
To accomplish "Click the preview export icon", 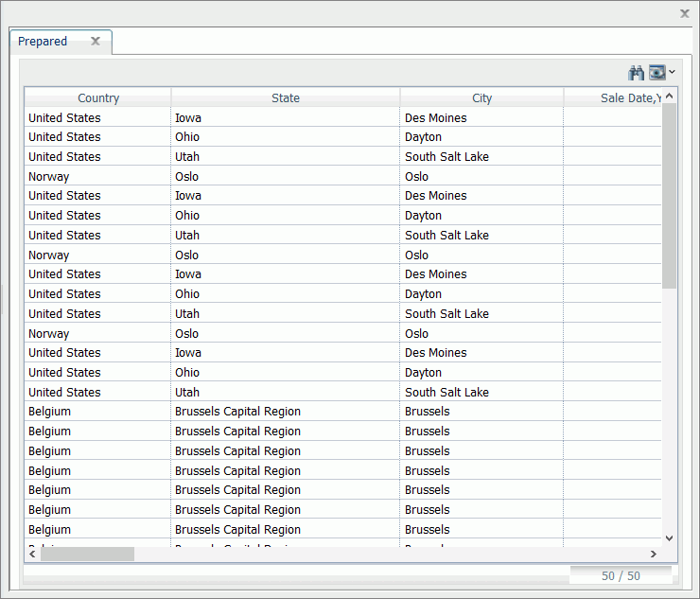I will 657,72.
